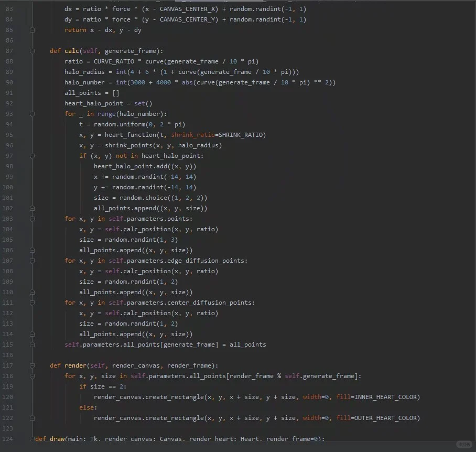Click line number 123 in the gutter

pyautogui.click(x=7, y=428)
